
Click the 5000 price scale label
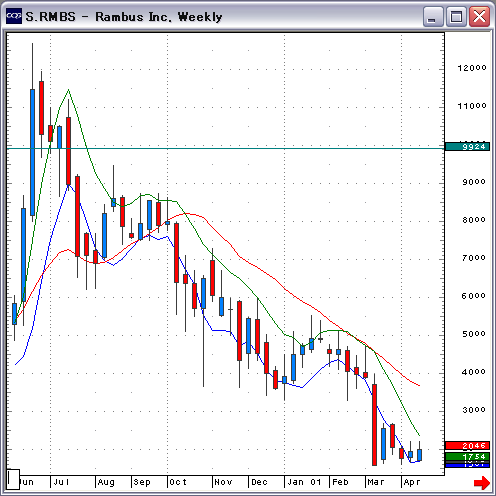(474, 334)
